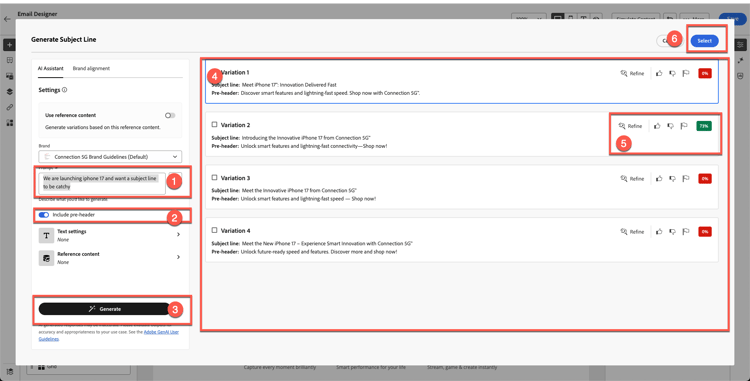Thumbs up Variation 3
The image size is (750, 381).
(659, 178)
